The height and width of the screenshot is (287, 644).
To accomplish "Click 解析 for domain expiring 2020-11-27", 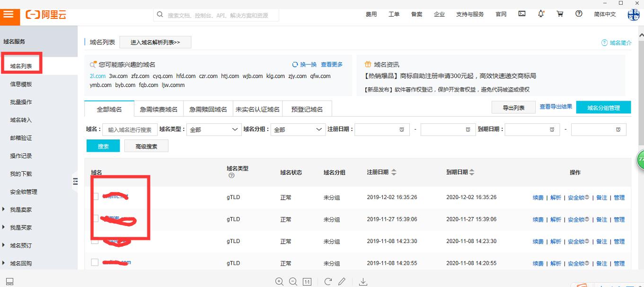I will 556,219.
